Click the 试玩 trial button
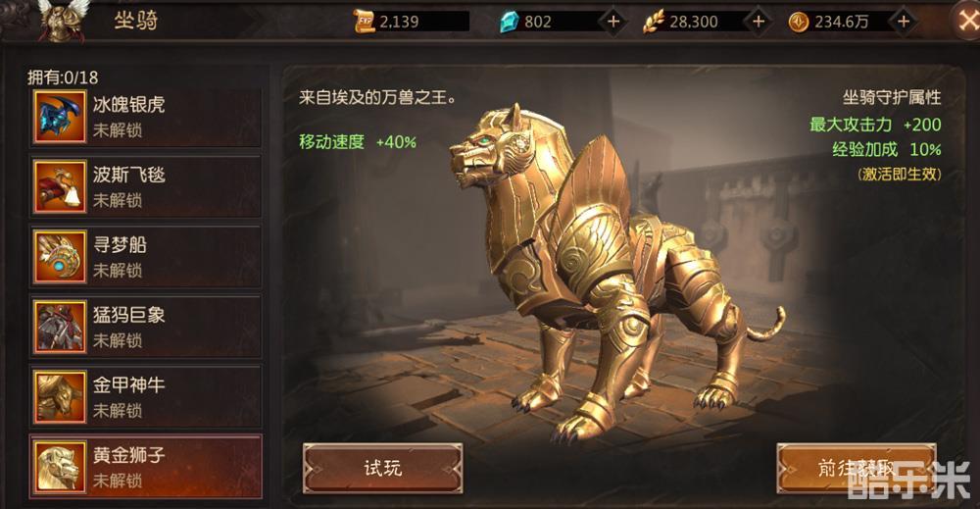This screenshot has height=509, width=980. [382, 469]
